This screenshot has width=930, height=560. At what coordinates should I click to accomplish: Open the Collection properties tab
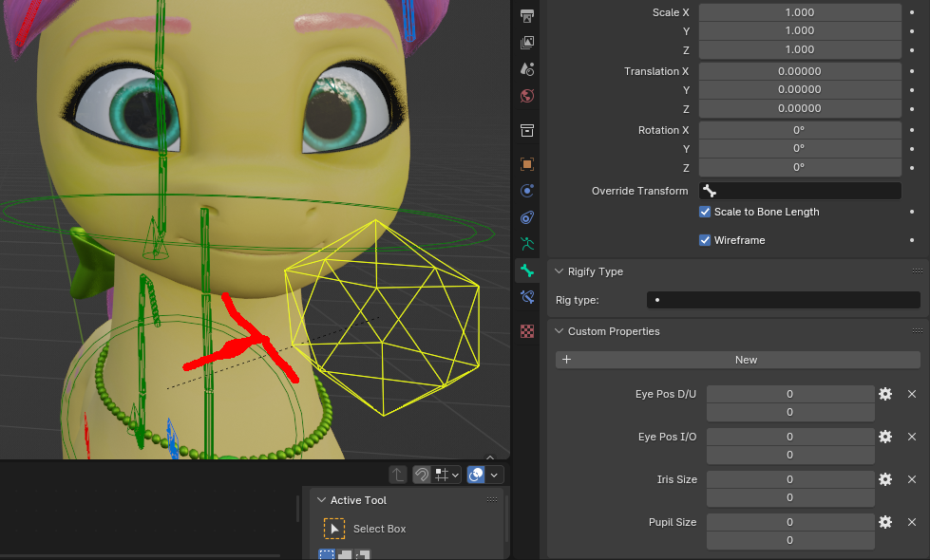pos(526,130)
